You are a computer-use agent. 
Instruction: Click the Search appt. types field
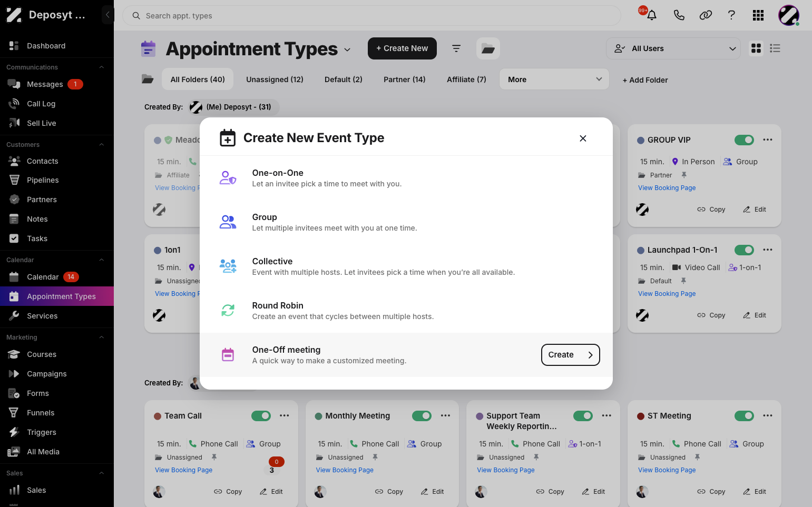click(x=371, y=16)
